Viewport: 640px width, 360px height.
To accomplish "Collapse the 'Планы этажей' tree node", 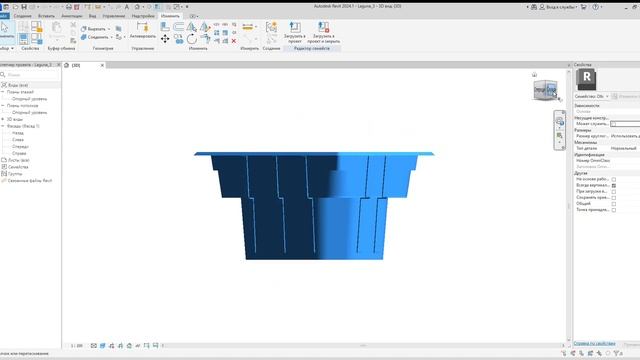I will tap(3, 92).
